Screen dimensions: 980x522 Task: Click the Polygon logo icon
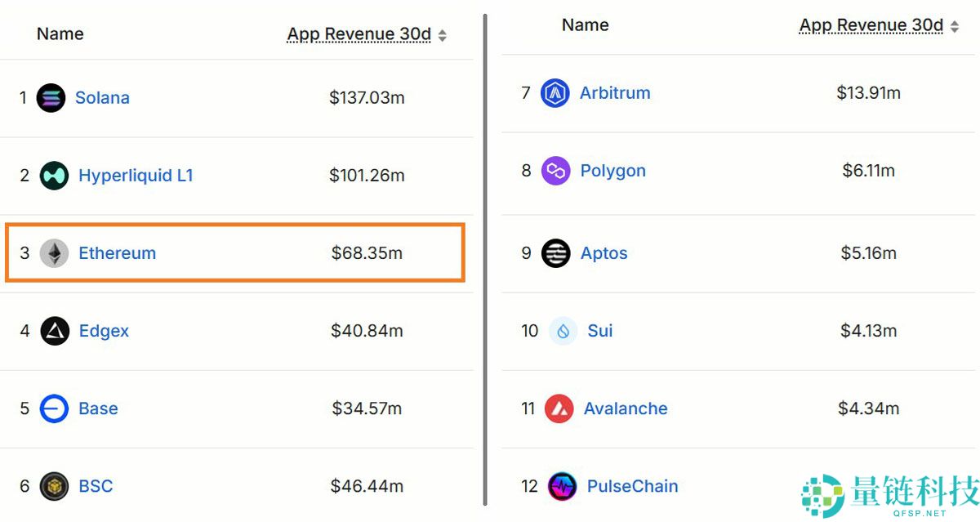555,171
